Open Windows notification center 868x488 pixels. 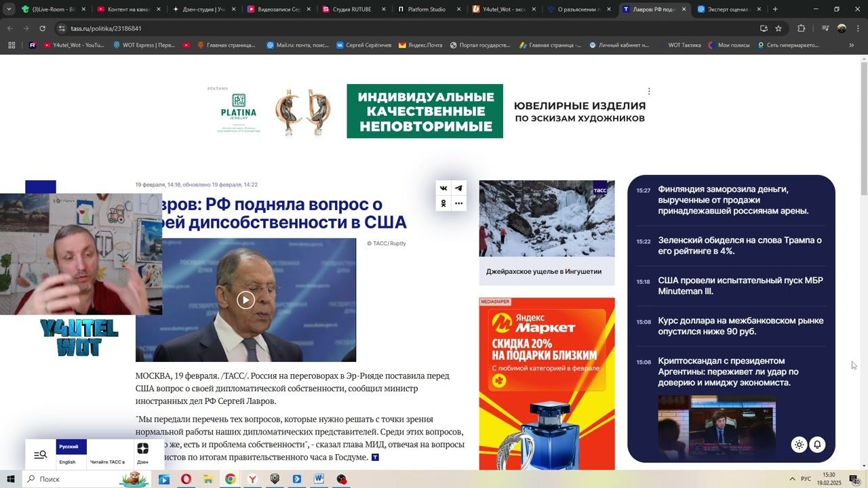(854, 479)
